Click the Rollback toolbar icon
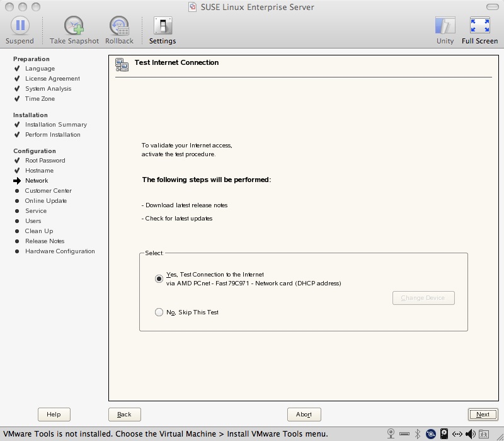Screen dimensions: 504x441 tap(119, 26)
